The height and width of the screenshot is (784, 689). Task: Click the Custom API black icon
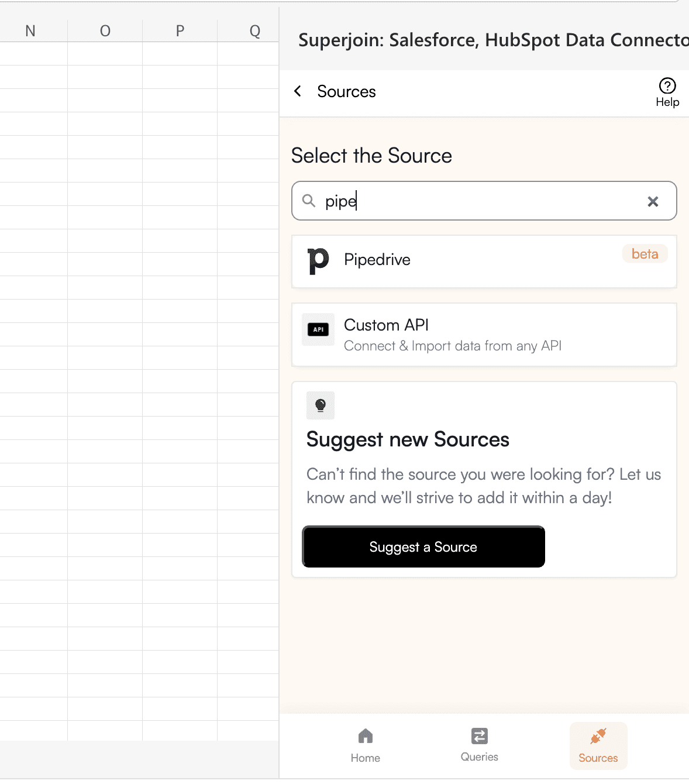(318, 329)
